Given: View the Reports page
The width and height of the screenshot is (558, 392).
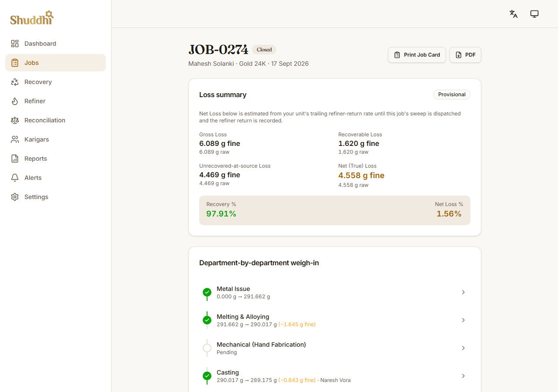Looking at the screenshot, I should [x=55, y=159].
